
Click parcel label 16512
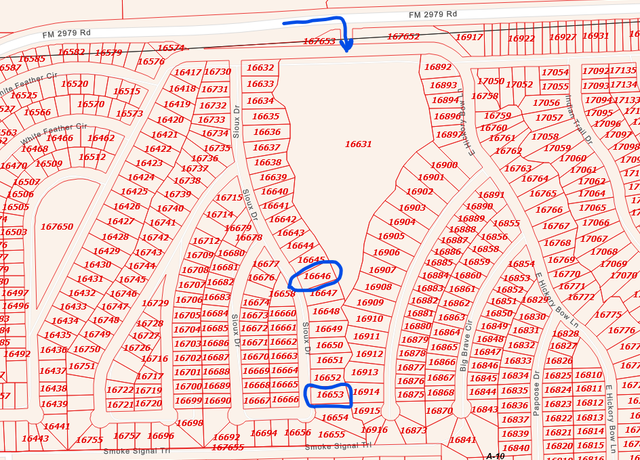[x=92, y=157]
